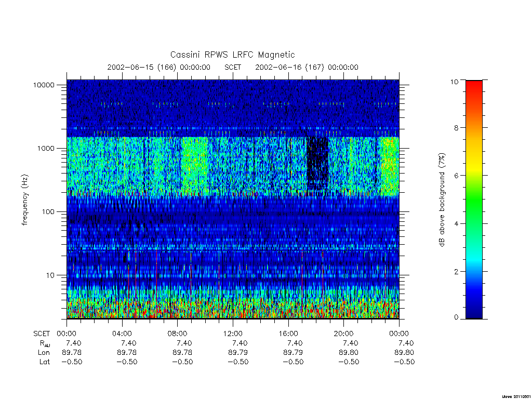Pick the dark blue bottom of the colorbar
The image size is (532, 399).
click(474, 312)
